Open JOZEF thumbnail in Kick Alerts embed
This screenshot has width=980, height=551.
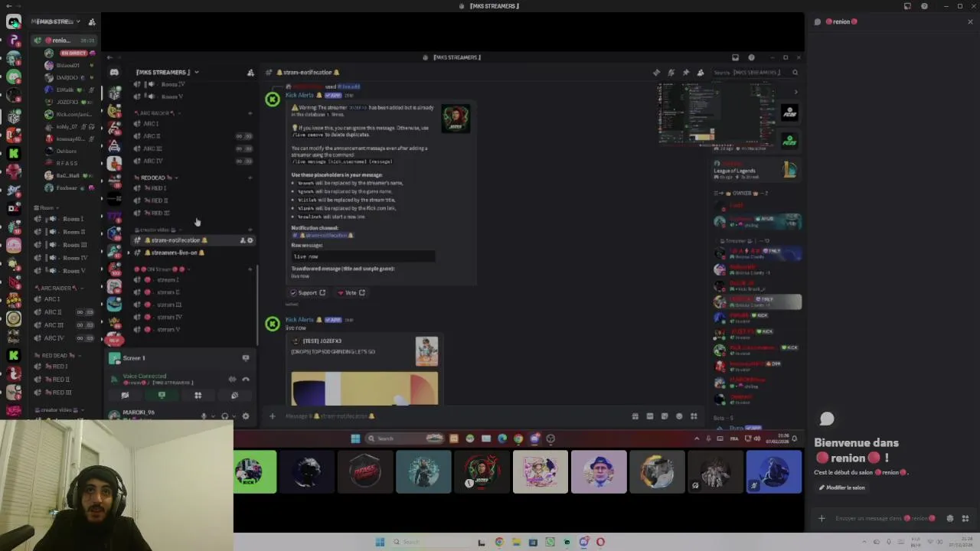tap(456, 118)
